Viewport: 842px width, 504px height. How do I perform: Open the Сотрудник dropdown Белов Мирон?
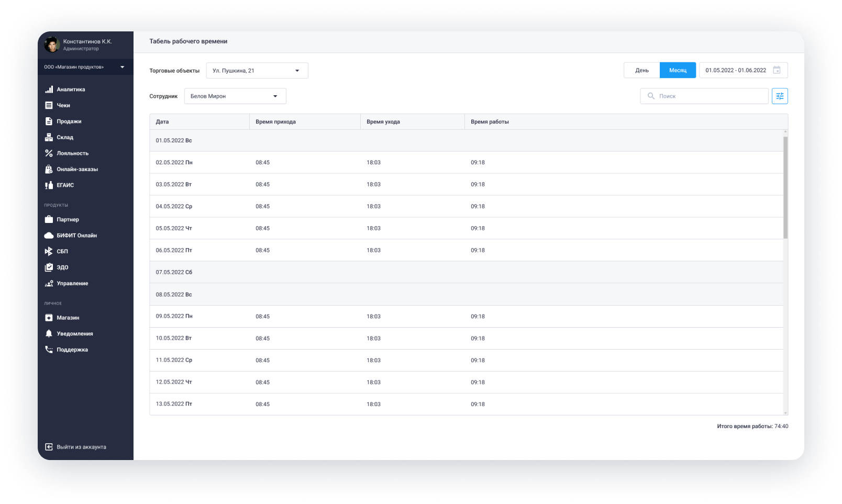coord(235,96)
